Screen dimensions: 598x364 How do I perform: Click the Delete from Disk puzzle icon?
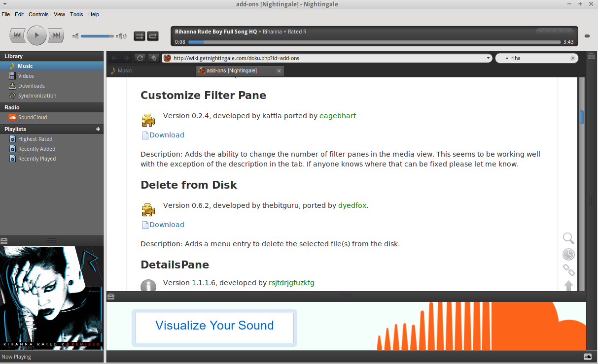148,209
